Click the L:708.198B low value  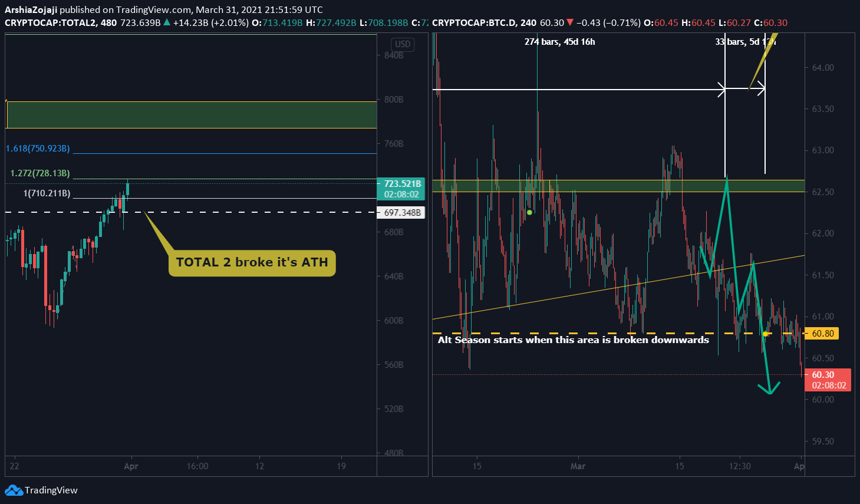(x=384, y=22)
